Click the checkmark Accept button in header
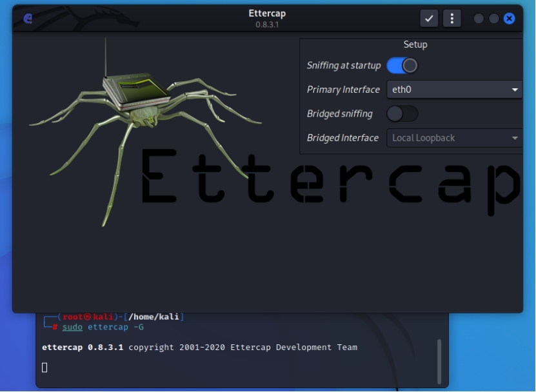 tap(429, 18)
